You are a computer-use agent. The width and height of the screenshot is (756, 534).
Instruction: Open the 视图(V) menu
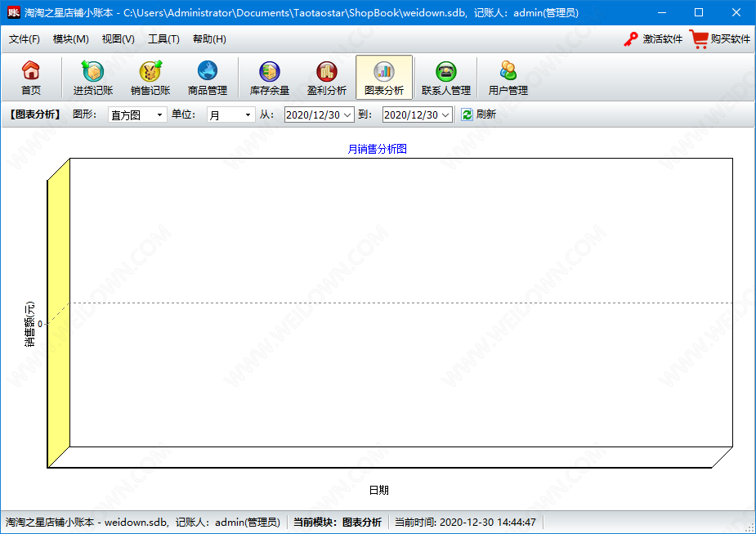118,39
